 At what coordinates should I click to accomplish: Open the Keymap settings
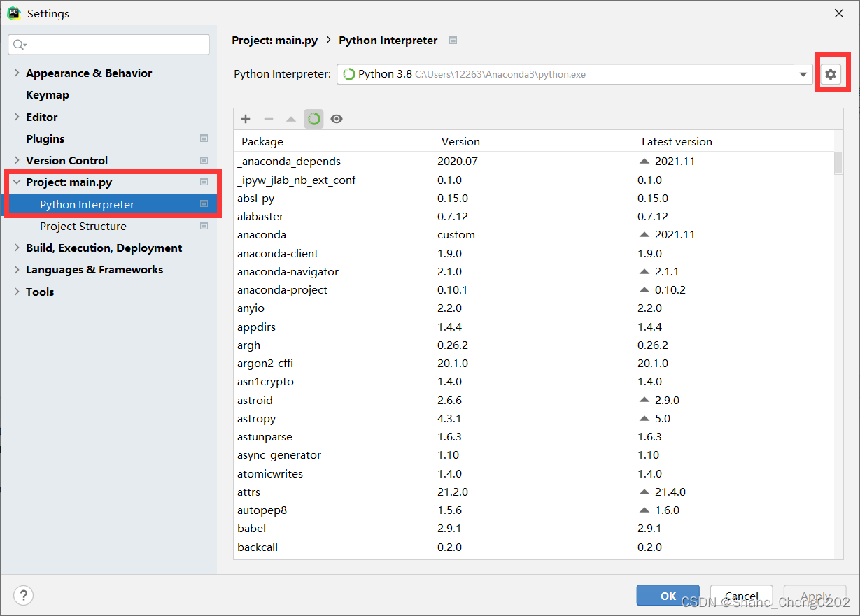(48, 94)
